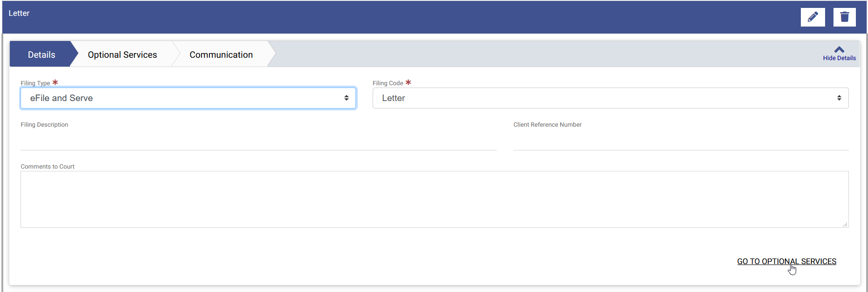Image resolution: width=868 pixels, height=292 pixels.
Task: Click inside the Comments to Court box
Action: pyautogui.click(x=434, y=199)
